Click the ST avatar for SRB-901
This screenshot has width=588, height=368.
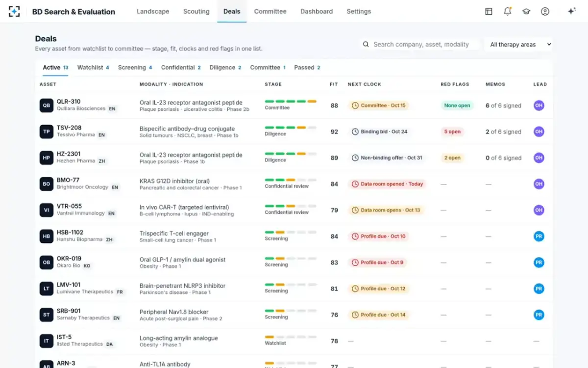47,315
